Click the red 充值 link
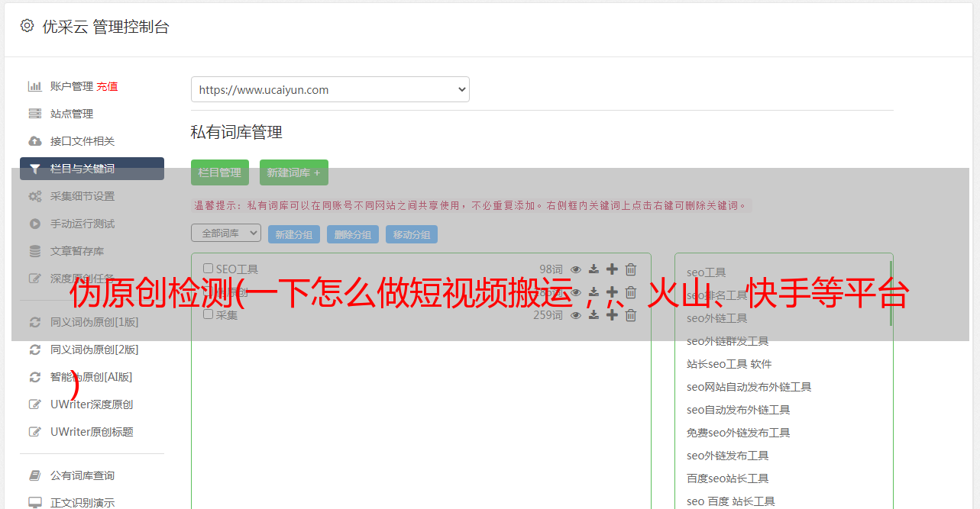Image resolution: width=980 pixels, height=509 pixels. point(108,86)
